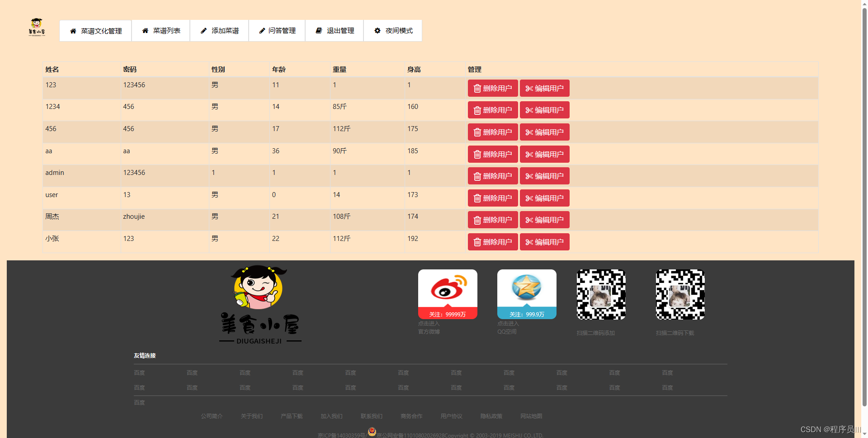Click the site logo in top-left corner
Image resolution: width=868 pixels, height=438 pixels.
(37, 27)
